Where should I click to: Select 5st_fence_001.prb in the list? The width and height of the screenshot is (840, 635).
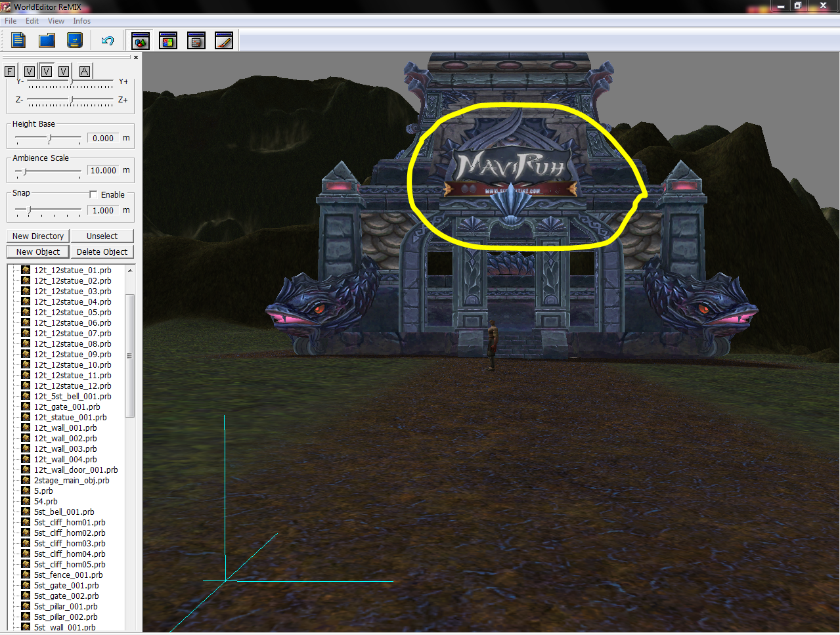pyautogui.click(x=68, y=575)
